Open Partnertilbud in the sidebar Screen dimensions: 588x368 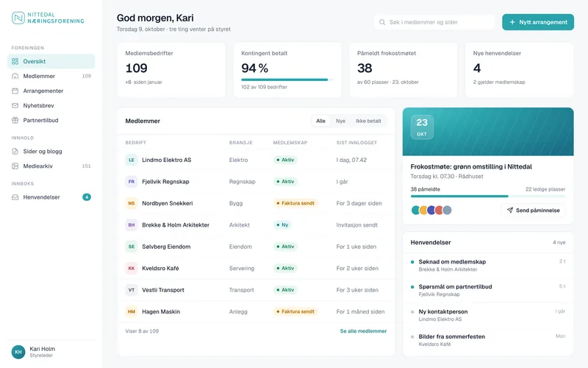[51, 120]
